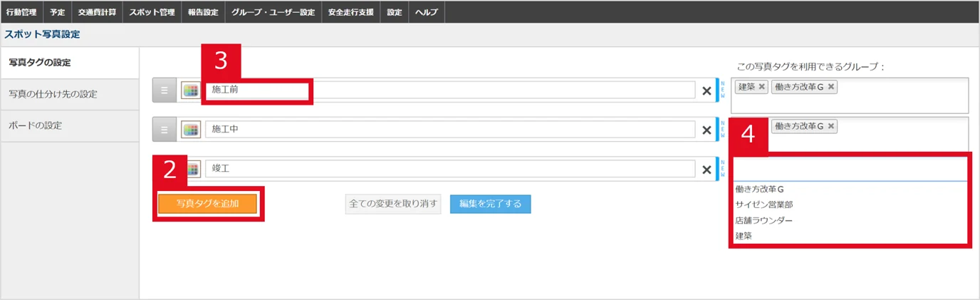980x300 pixels.
Task: Edit the 施工前 tag name field
Action: pos(450,90)
